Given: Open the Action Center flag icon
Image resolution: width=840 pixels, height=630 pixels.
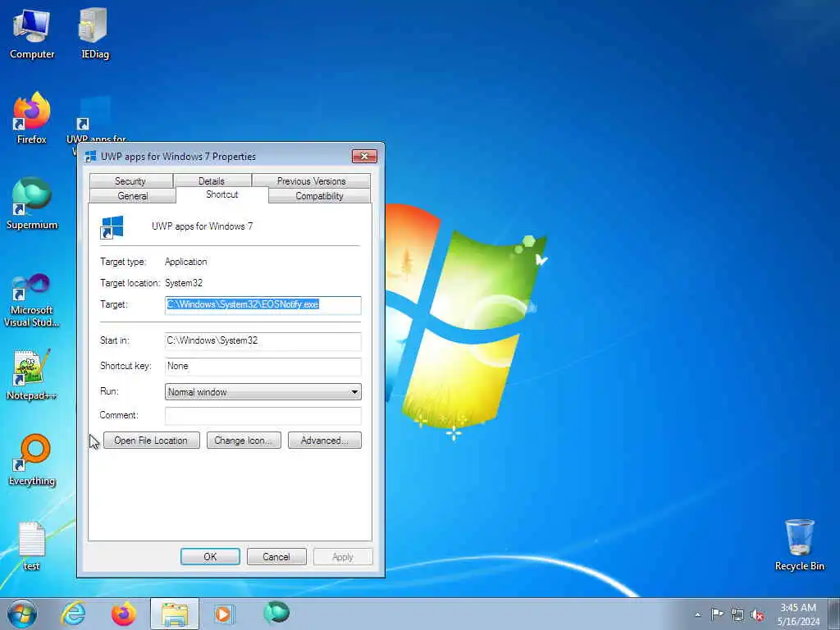Looking at the screenshot, I should (717, 614).
